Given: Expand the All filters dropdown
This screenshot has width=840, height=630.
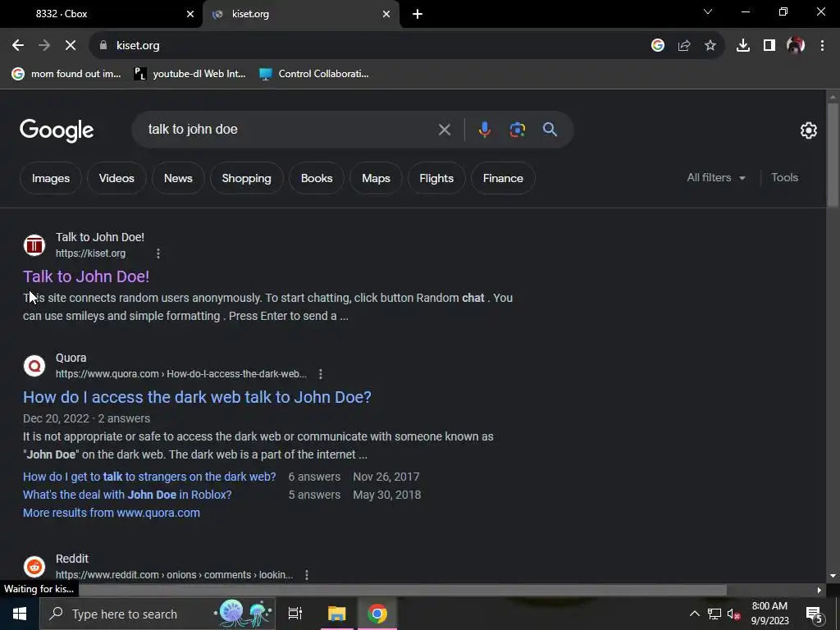Looking at the screenshot, I should pos(715,177).
